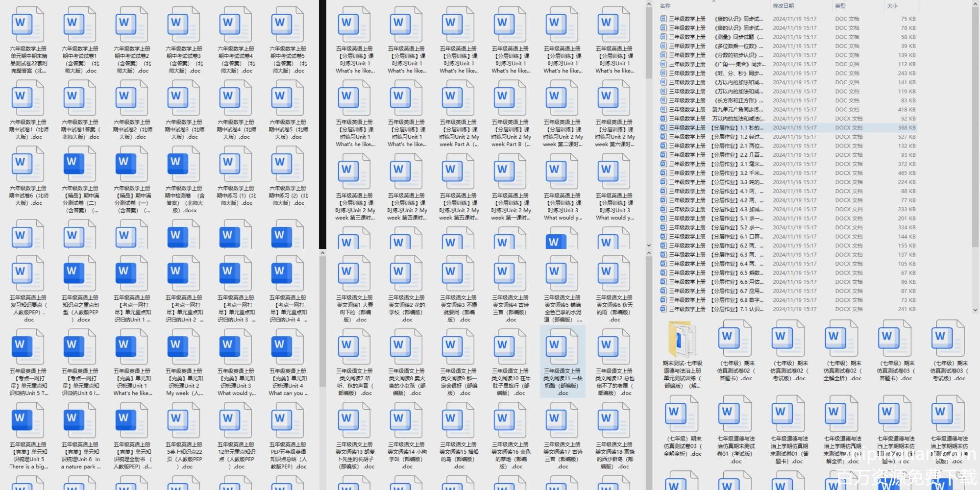Select the file name 期中练习 (1)（北师大版）

pyautogui.click(x=236, y=196)
